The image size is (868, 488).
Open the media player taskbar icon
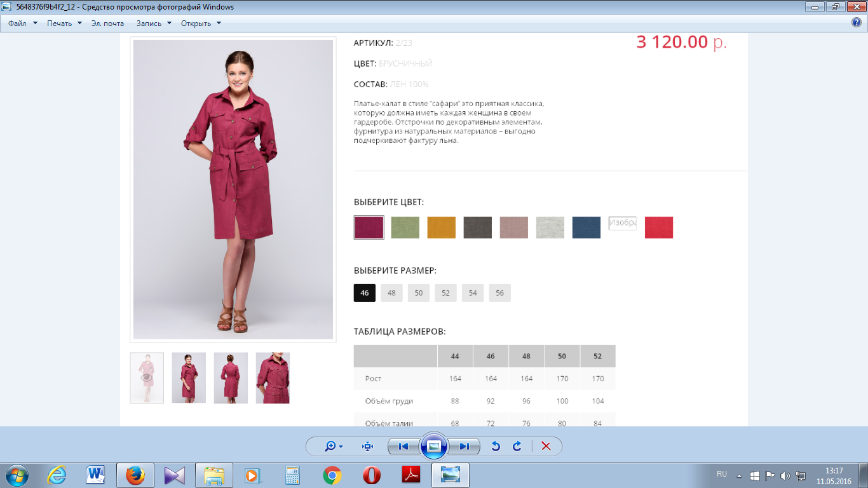click(x=253, y=475)
